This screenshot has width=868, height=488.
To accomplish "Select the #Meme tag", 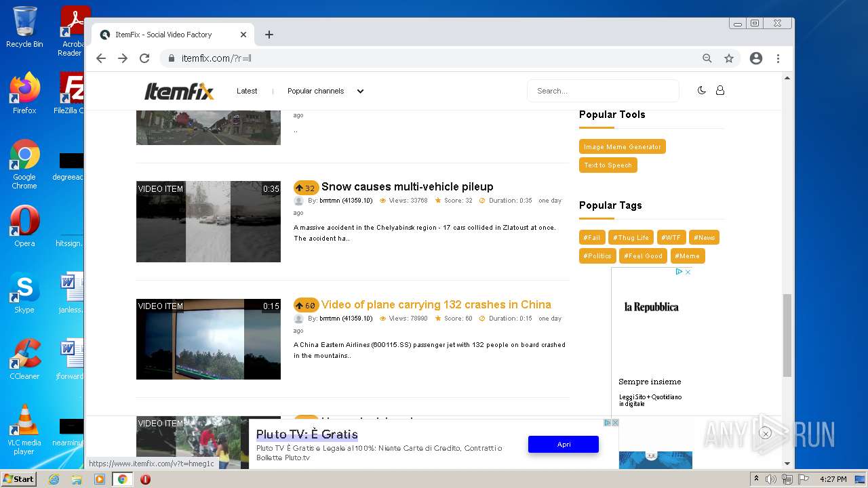I will coord(688,256).
